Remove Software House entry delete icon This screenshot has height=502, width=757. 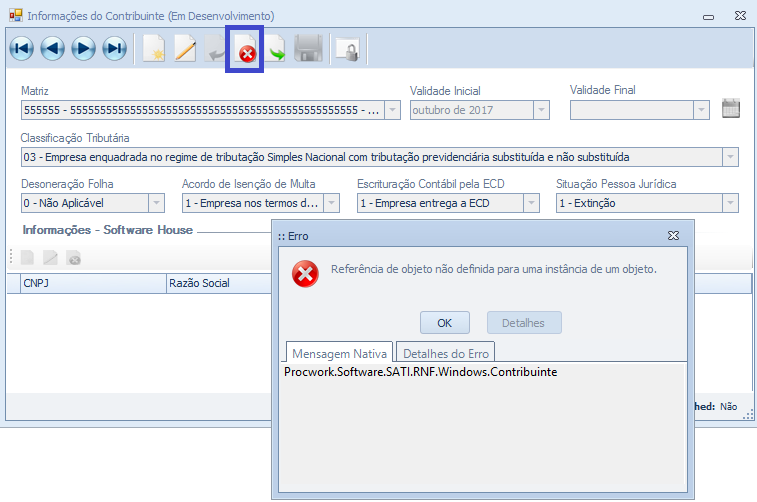pyautogui.click(x=73, y=258)
